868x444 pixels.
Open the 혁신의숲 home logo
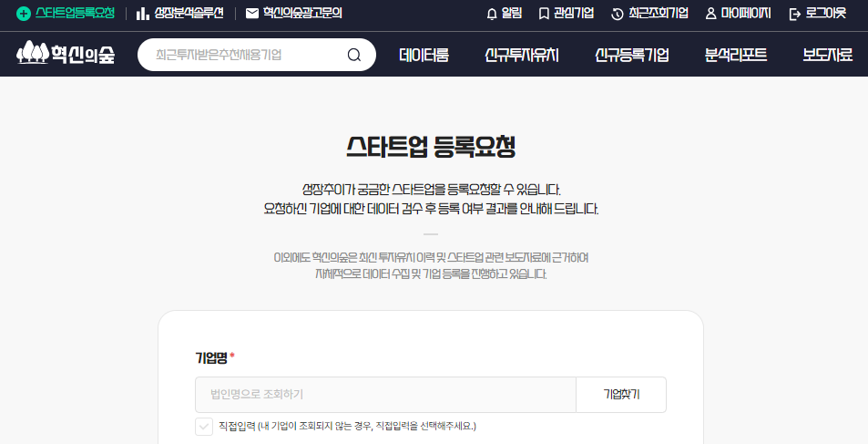(x=66, y=54)
